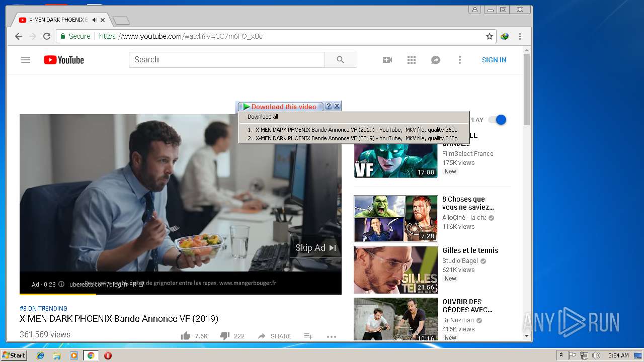Toggle the Autoplay switch

coord(497,120)
